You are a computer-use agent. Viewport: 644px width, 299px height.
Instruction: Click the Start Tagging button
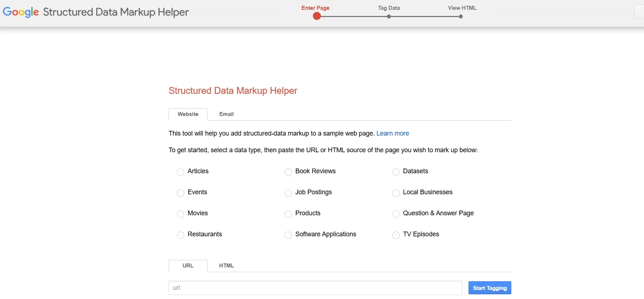[x=490, y=288]
